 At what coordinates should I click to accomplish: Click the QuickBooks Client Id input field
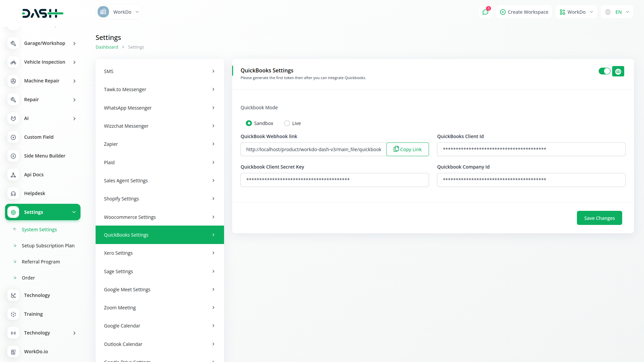tap(531, 149)
